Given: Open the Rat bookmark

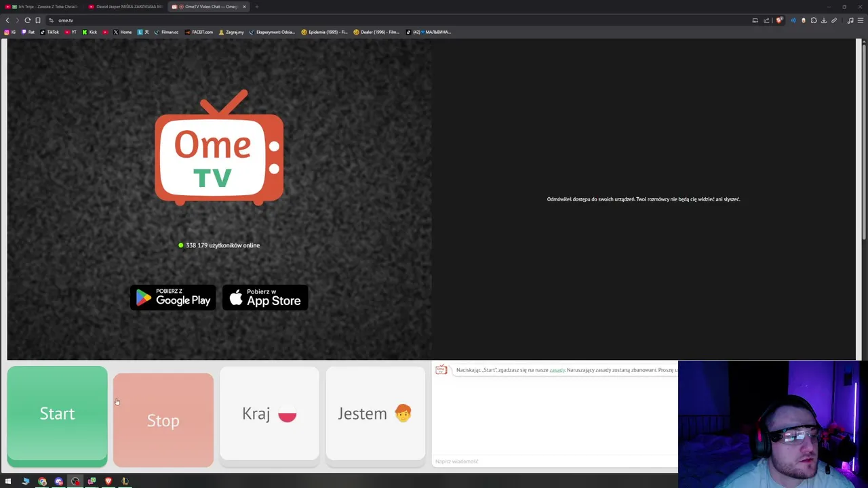Looking at the screenshot, I should tap(28, 32).
